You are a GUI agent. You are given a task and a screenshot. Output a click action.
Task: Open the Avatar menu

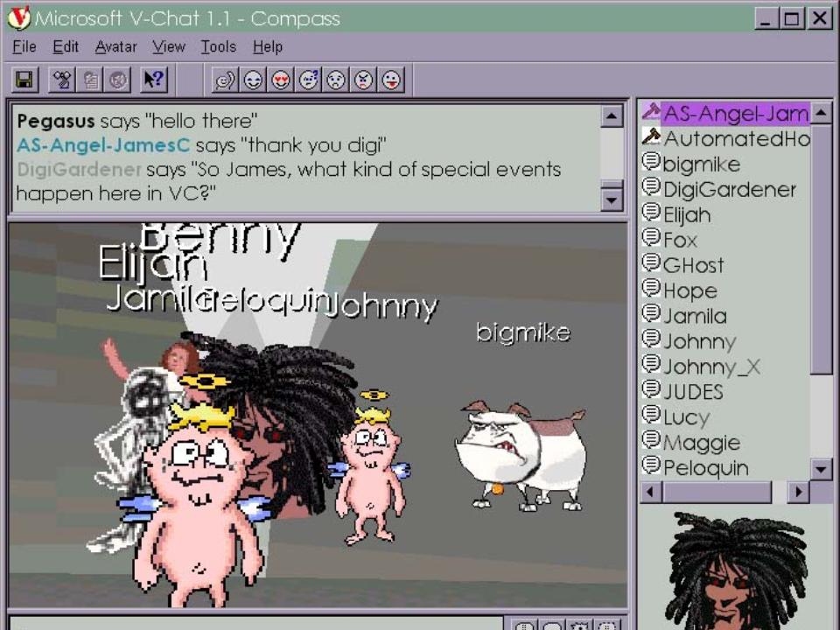click(115, 47)
